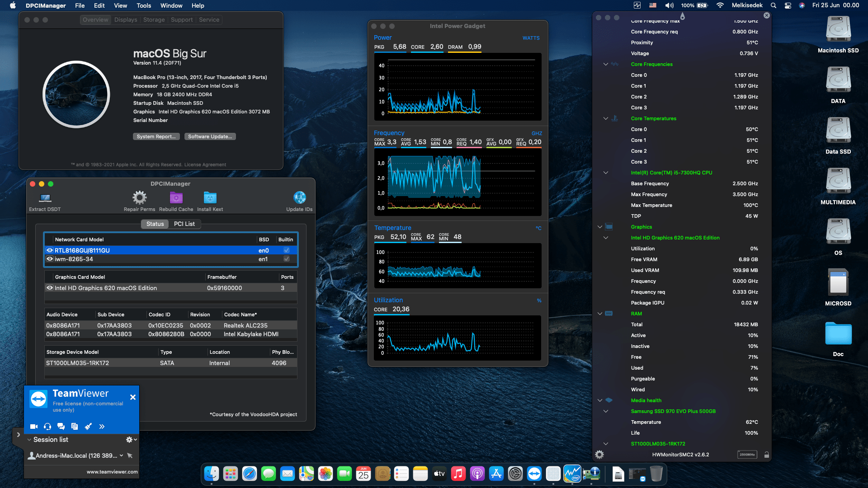Collapse TeamViewer panel with side arrow

coord(18,435)
